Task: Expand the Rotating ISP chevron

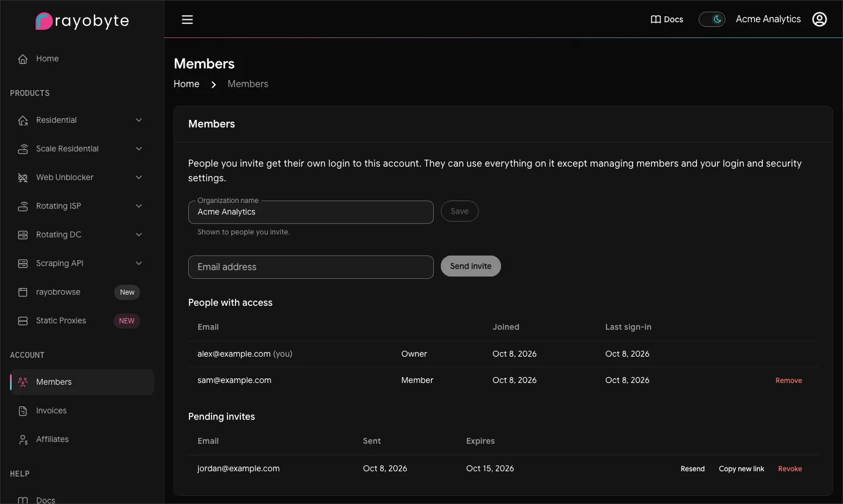Action: (x=139, y=206)
